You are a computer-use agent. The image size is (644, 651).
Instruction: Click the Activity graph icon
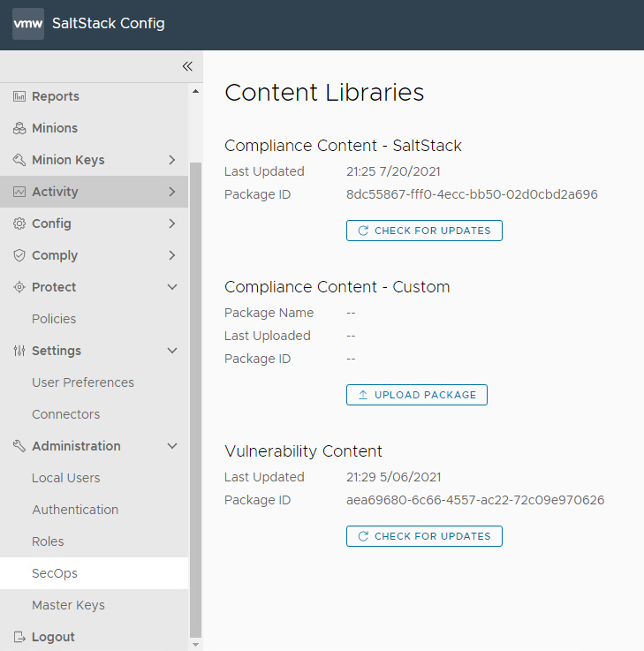coord(19,192)
